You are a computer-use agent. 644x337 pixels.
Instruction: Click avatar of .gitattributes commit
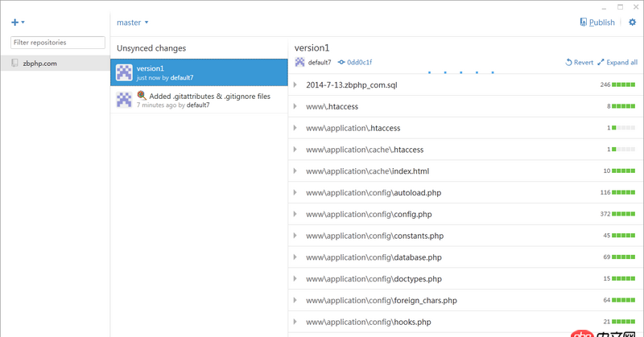(x=124, y=100)
